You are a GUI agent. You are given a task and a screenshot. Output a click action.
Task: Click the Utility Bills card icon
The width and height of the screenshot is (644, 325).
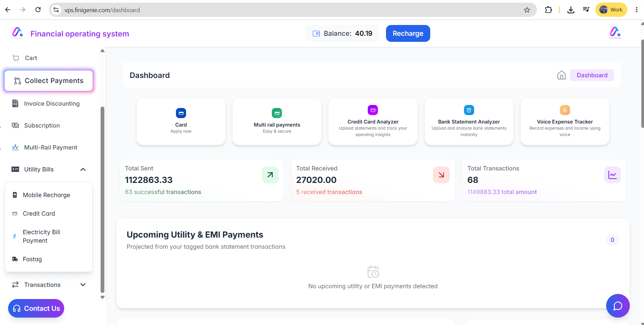point(15,169)
